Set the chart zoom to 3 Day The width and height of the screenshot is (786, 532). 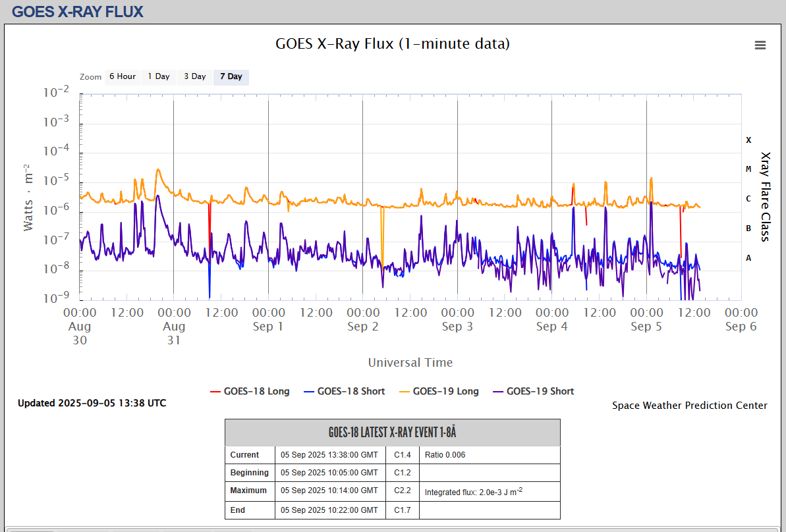pos(194,76)
